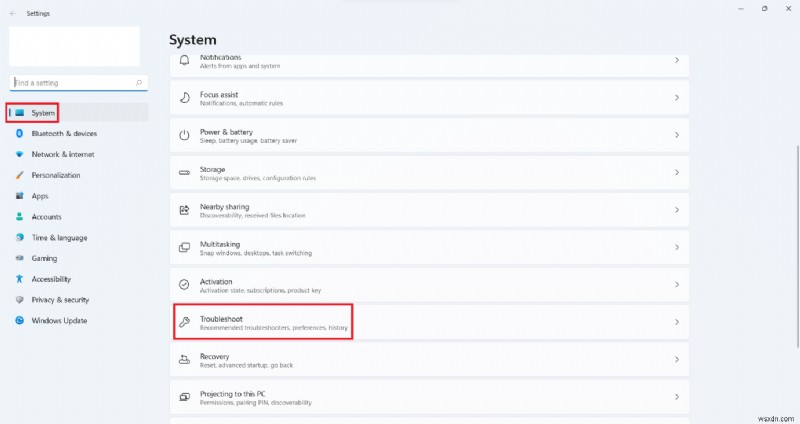Click the back arrow next to Settings

point(13,14)
